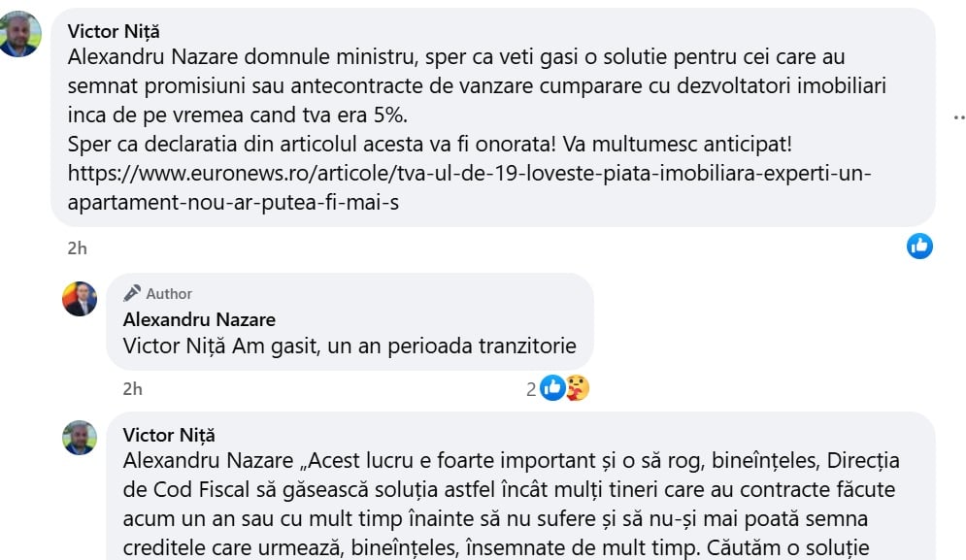Click the like thumb icon on Nazare's reply
This screenshot has width=966, height=560.
[551, 388]
